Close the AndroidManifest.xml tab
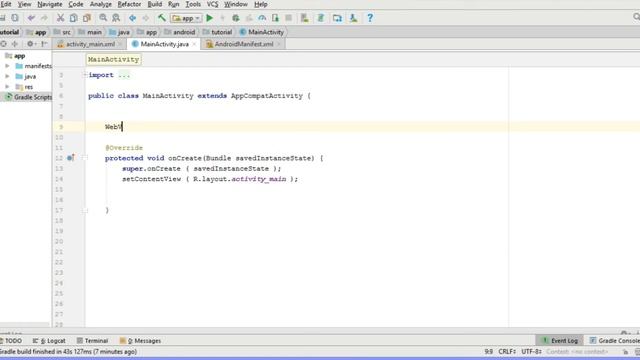Screen dimensions: 640x360 [x=278, y=44]
